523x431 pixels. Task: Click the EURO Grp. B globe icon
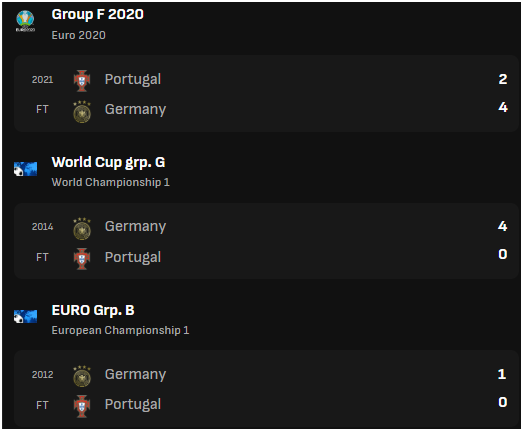pos(25,317)
